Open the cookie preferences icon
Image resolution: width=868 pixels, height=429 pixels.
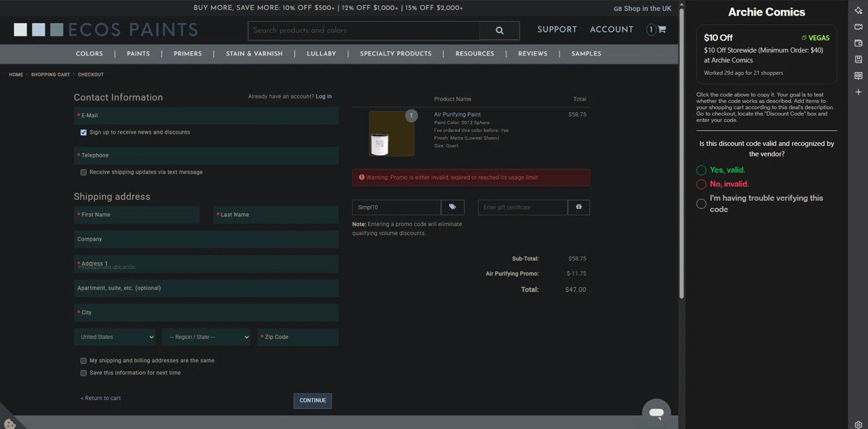[x=9, y=424]
